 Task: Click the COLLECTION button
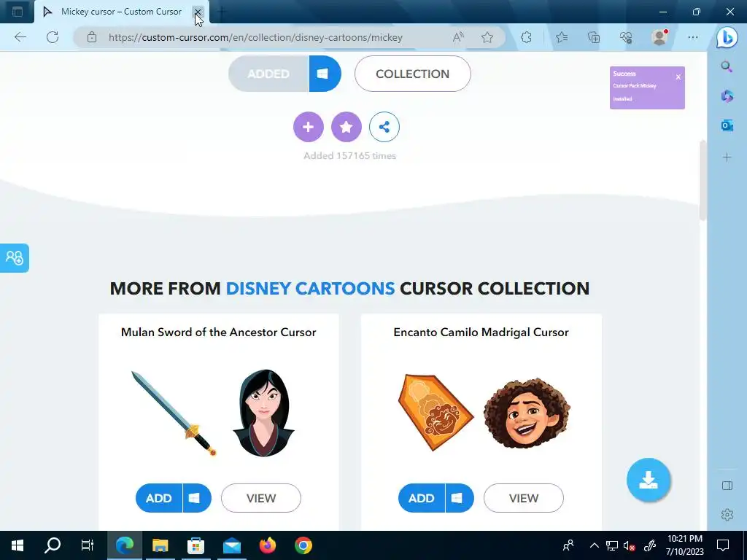pos(413,74)
